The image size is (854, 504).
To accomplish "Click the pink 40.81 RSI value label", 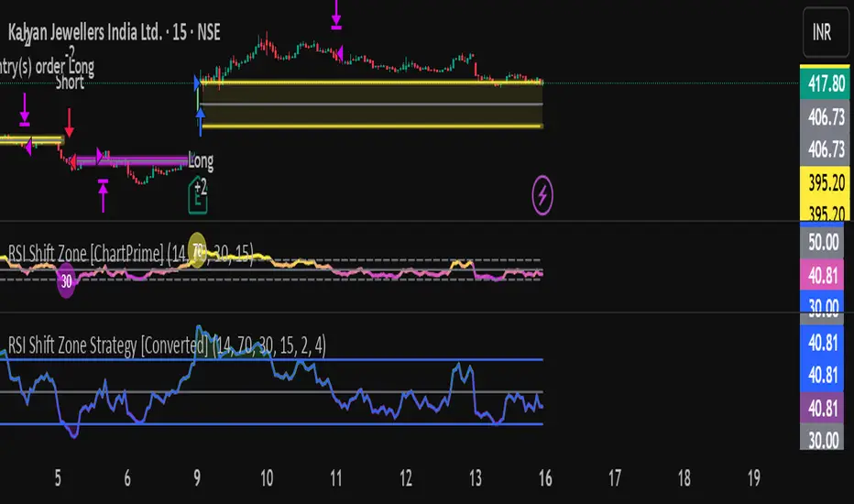I will click(x=822, y=275).
